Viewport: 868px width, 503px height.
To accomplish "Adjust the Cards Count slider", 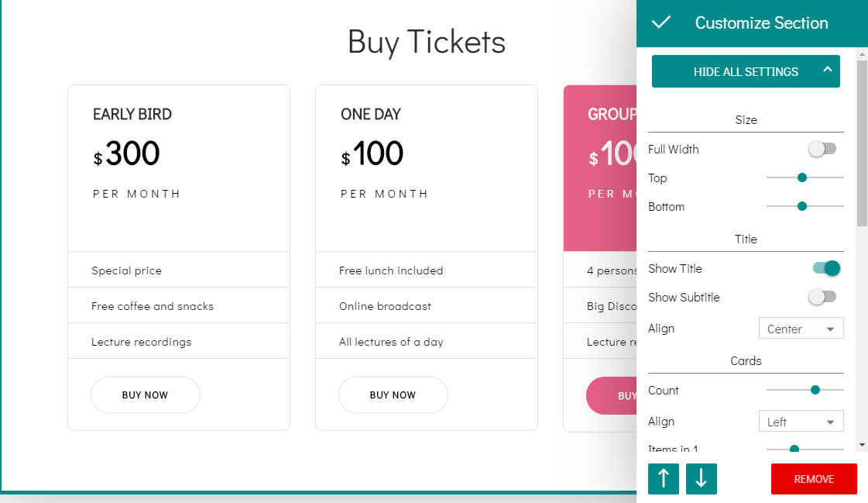I will click(x=815, y=390).
